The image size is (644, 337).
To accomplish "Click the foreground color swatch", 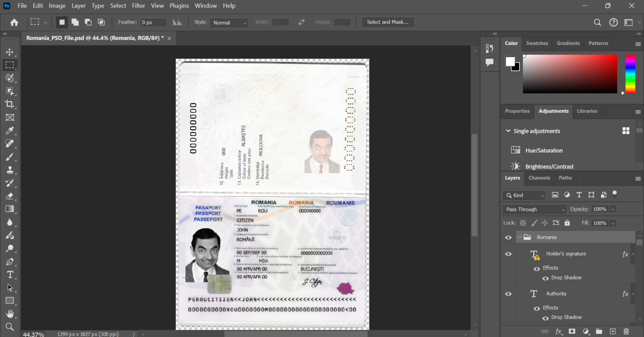I will click(510, 61).
